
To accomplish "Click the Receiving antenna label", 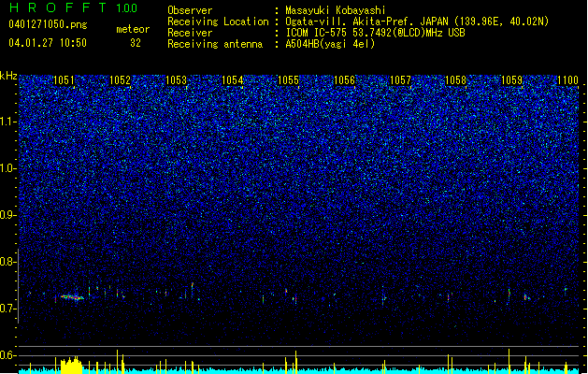I will [215, 44].
